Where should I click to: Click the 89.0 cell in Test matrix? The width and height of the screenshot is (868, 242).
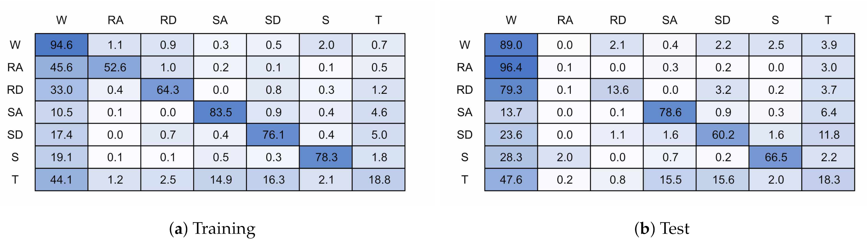[x=511, y=45]
